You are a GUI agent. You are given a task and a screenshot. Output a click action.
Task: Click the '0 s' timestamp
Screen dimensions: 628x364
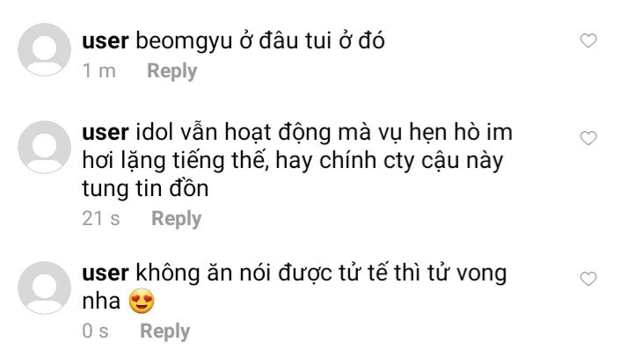95,331
